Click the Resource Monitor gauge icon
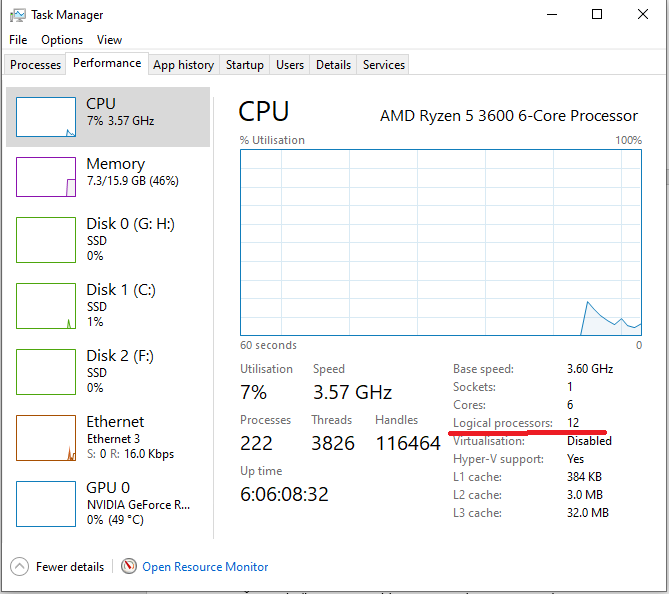669x594 pixels. 129,566
